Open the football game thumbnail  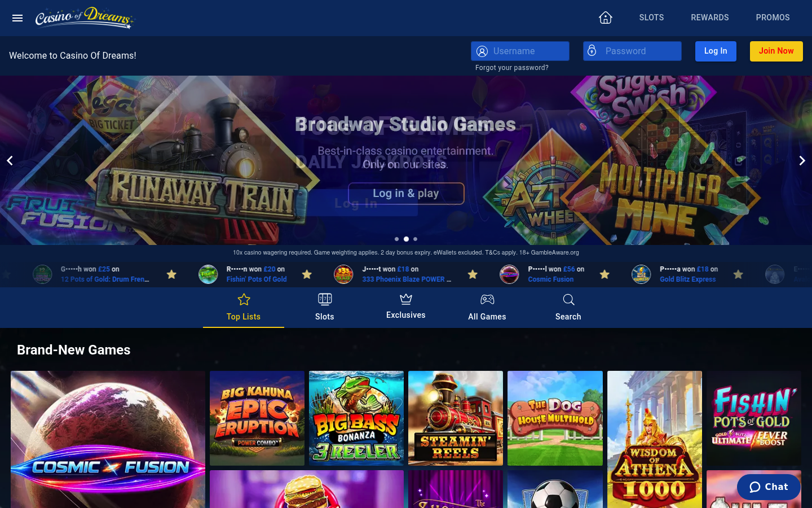tap(555, 489)
